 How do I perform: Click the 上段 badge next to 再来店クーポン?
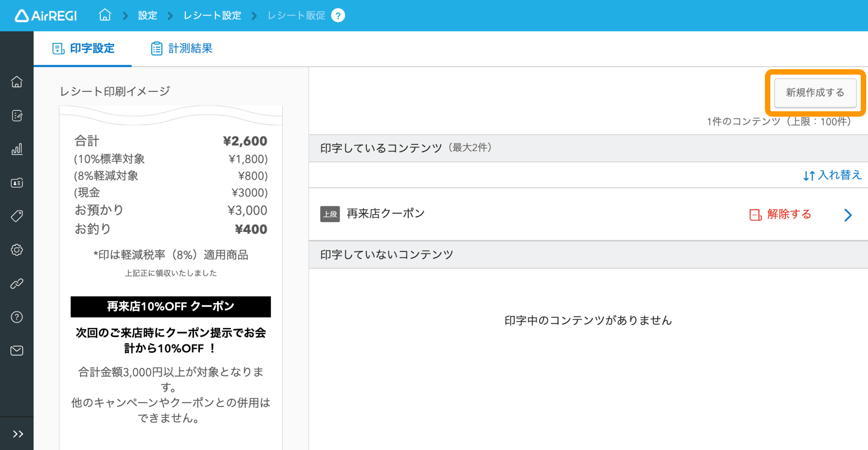coord(330,214)
